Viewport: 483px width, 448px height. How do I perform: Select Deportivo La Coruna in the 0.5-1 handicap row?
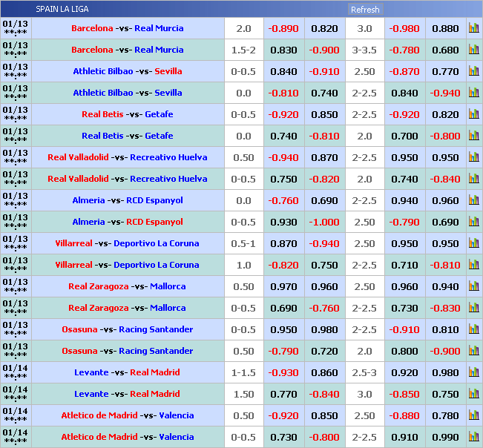pyautogui.click(x=156, y=243)
